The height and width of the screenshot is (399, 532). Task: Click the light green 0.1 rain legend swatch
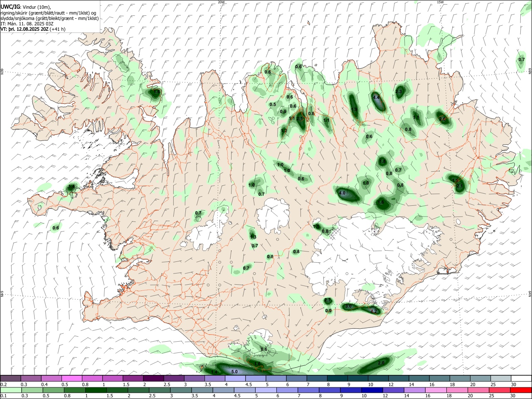coord(10,390)
